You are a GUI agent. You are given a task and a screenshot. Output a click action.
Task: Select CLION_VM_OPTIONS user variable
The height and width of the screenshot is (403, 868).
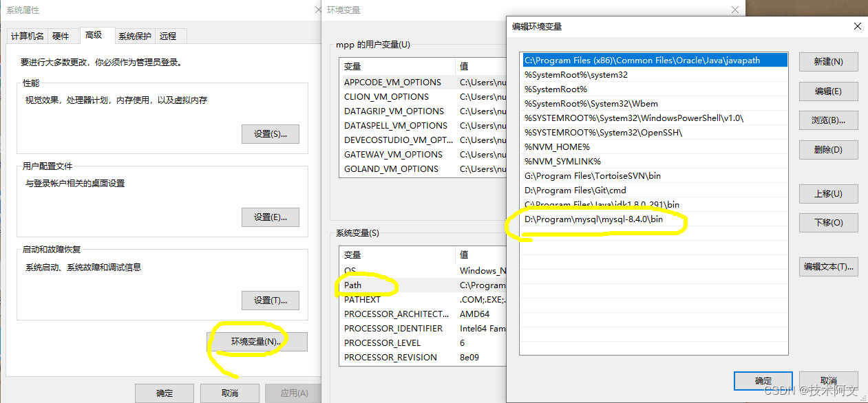pyautogui.click(x=423, y=97)
